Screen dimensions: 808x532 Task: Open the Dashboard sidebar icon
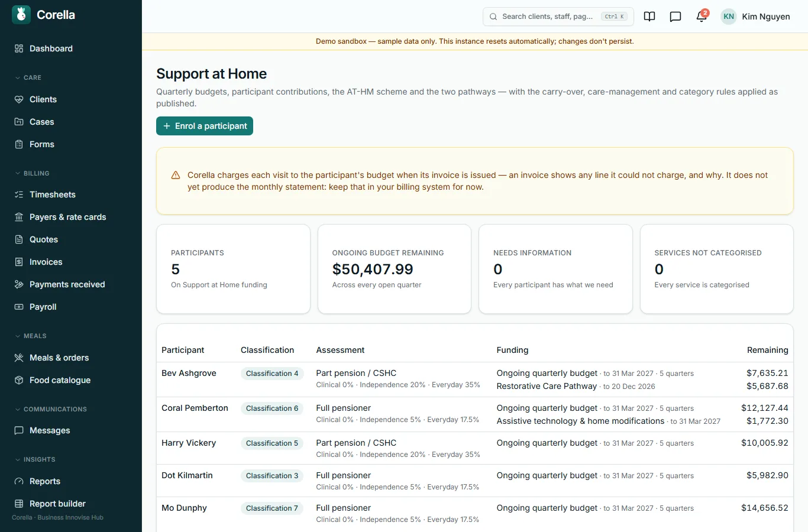tap(19, 48)
